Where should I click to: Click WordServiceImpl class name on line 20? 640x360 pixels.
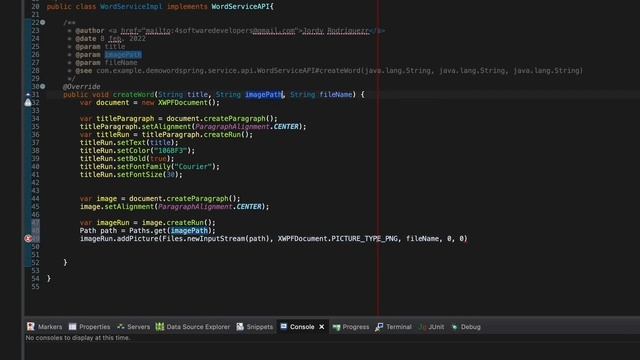131,7
